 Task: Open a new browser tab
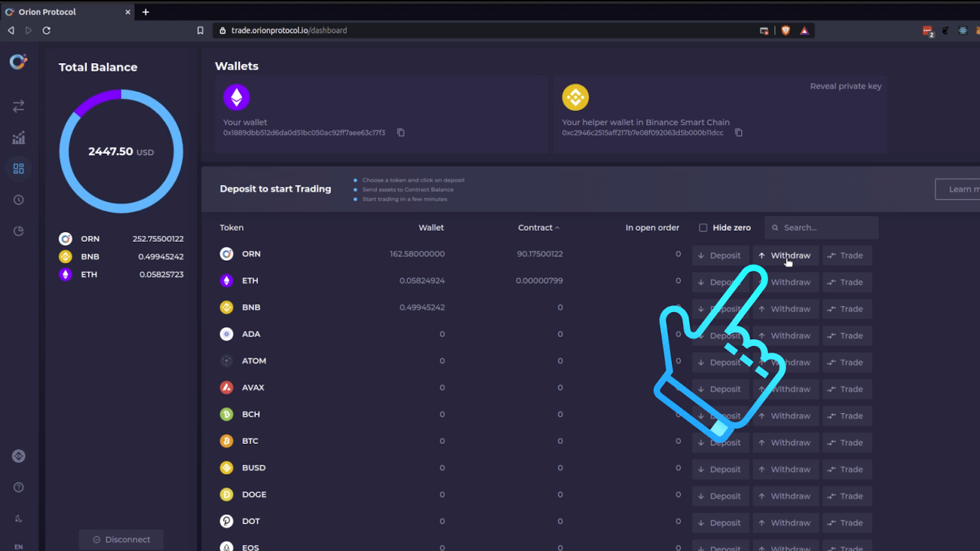[x=146, y=12]
